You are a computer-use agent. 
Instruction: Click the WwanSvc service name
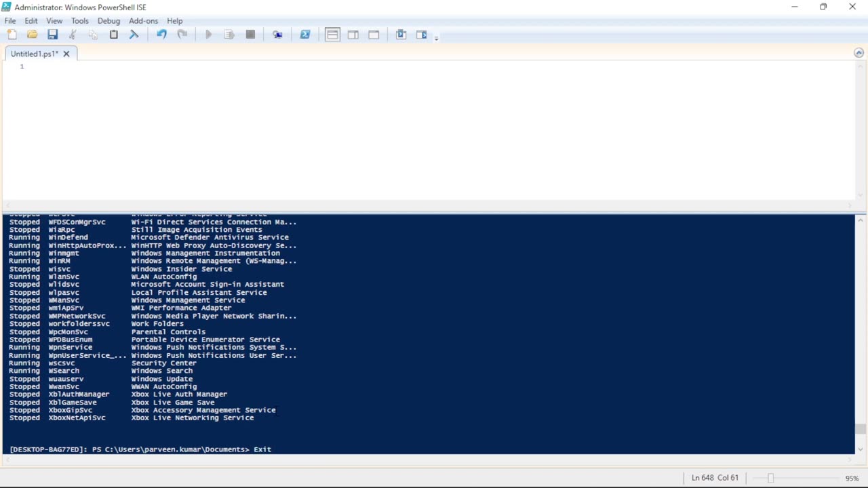click(64, 387)
